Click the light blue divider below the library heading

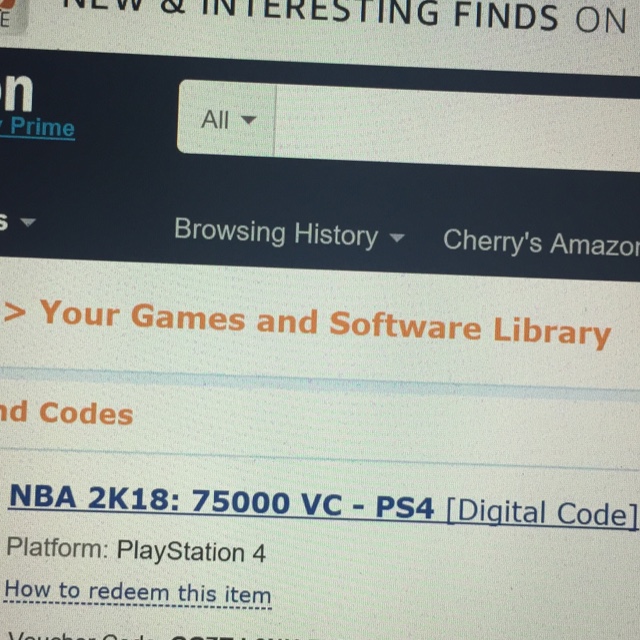pos(320,381)
